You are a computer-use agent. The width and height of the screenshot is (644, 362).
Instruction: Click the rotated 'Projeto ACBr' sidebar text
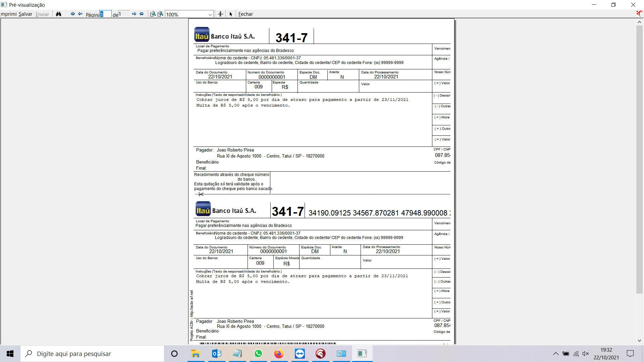[192, 316]
